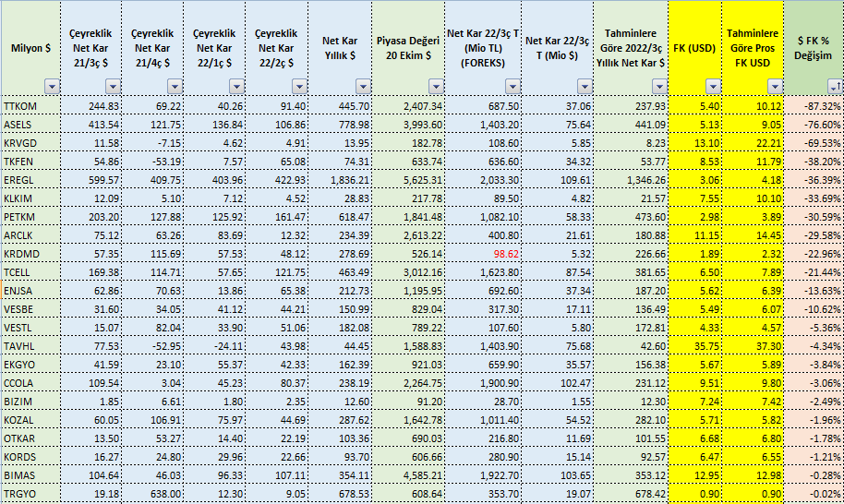844x504 pixels.
Task: Select the TTKOM ticker cell
Action: (x=30, y=106)
